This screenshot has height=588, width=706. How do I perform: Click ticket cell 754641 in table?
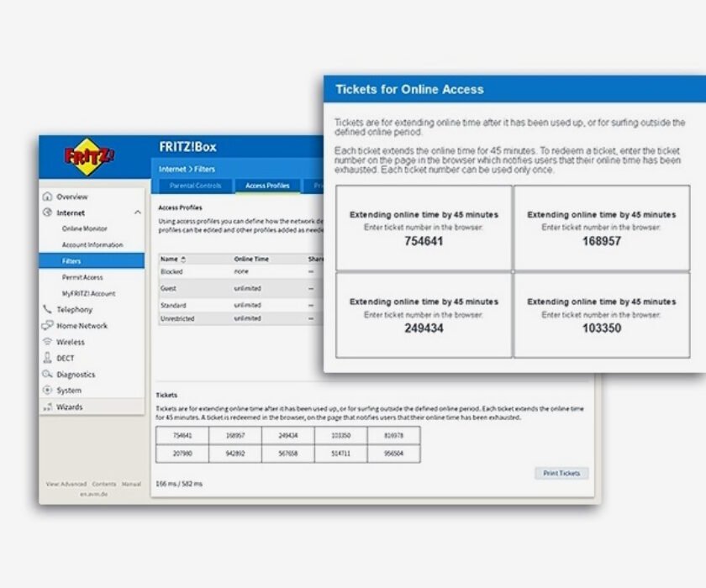coord(182,435)
